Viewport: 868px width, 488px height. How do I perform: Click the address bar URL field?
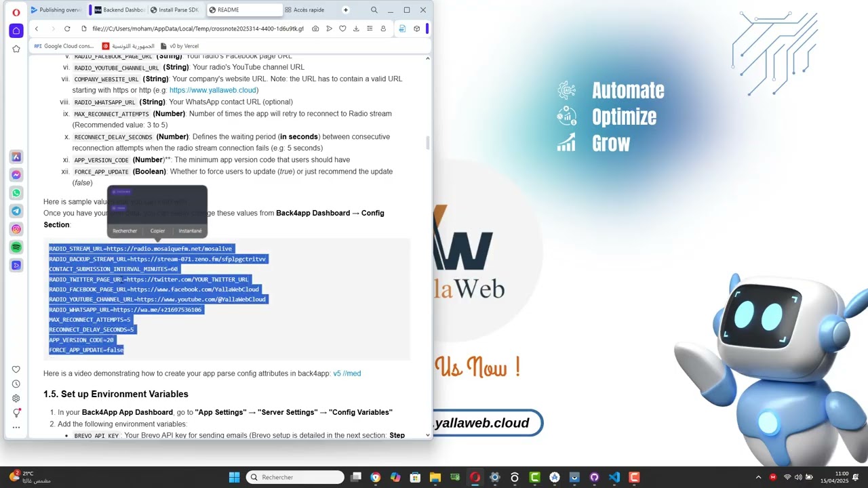click(x=197, y=28)
